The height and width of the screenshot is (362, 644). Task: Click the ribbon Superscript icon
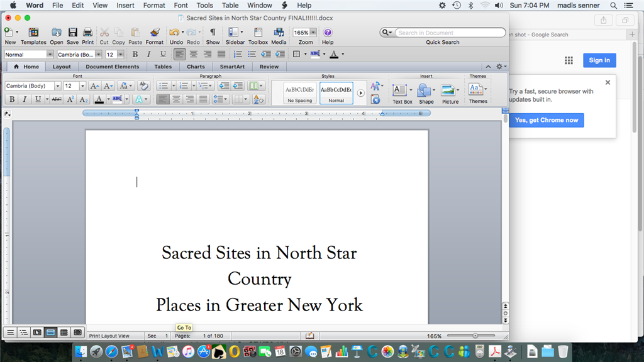click(x=70, y=99)
